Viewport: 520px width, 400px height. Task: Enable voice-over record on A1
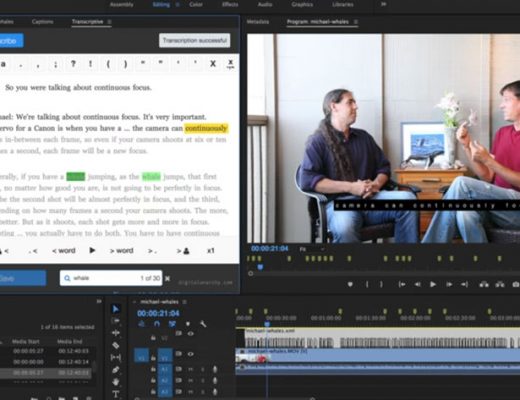[x=215, y=369]
